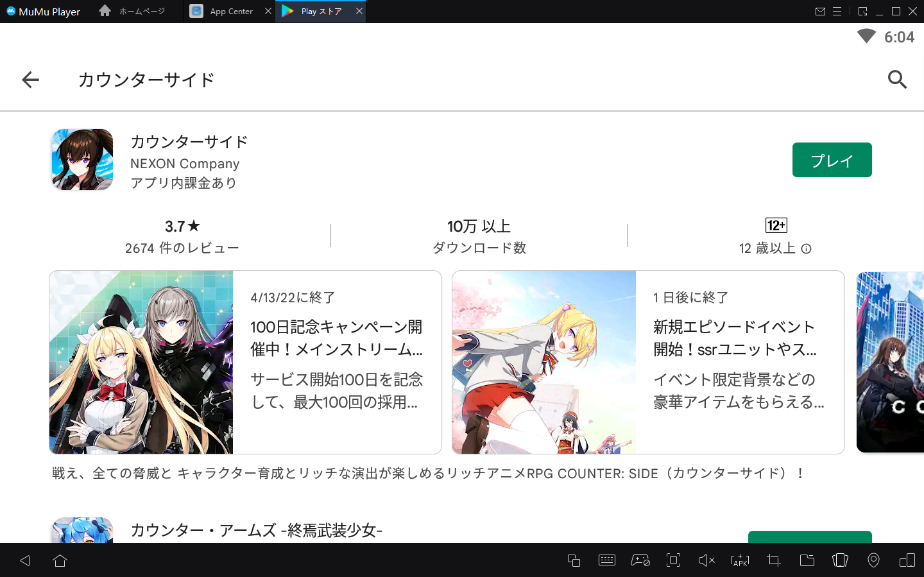
Task: Click the Android back triangle button
Action: [x=25, y=560]
